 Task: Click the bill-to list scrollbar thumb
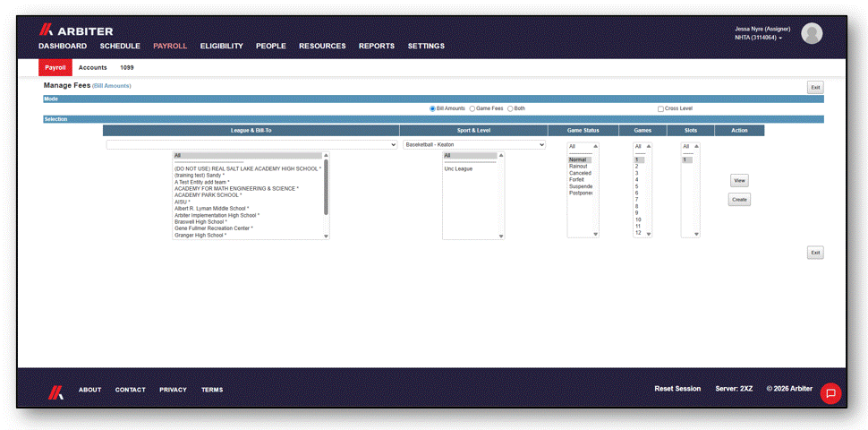click(326, 186)
